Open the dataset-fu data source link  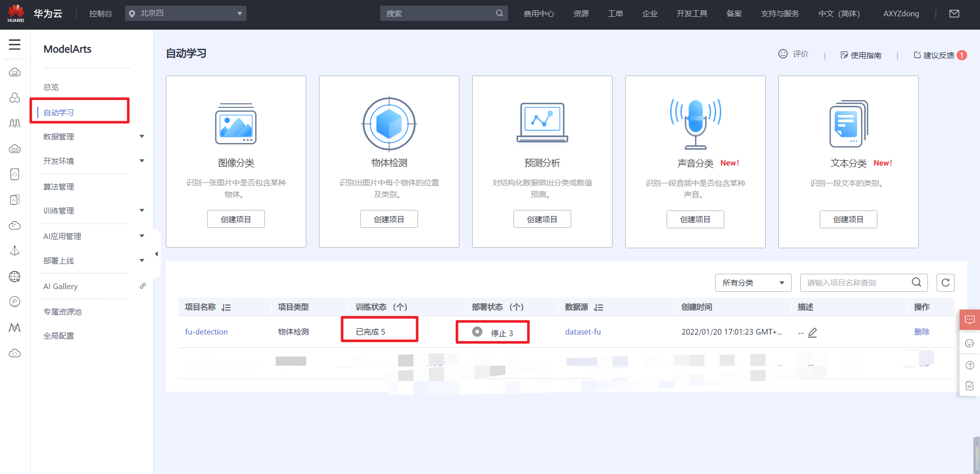click(583, 332)
